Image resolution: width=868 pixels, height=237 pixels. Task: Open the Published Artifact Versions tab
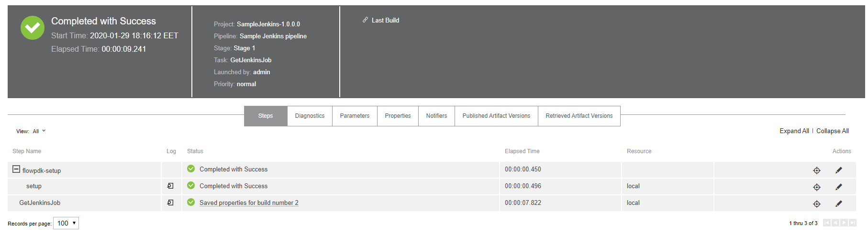tap(496, 116)
